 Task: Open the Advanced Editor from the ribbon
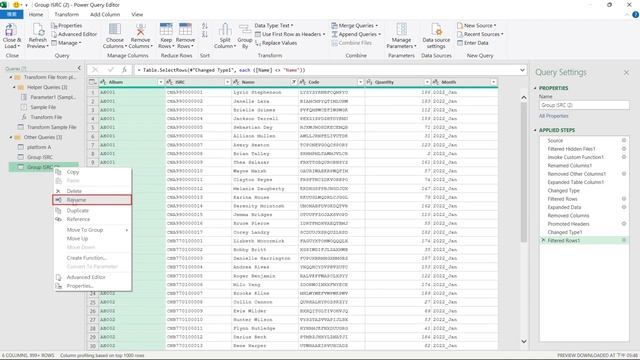(x=74, y=34)
